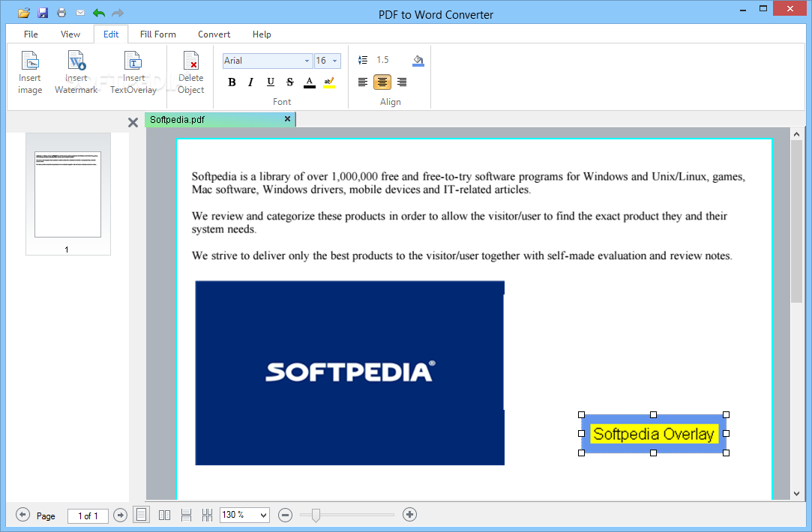Switch to continuous scrolling view
Viewport: 812px width, 532px height.
click(x=187, y=515)
